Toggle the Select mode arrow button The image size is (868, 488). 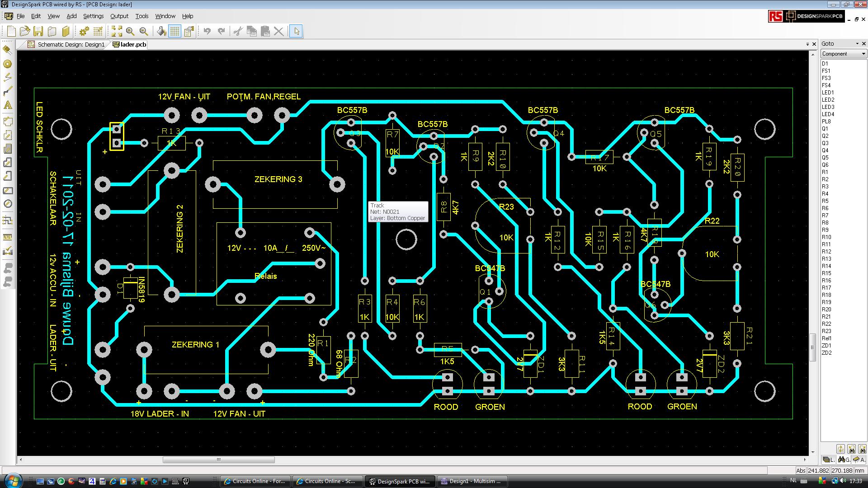(296, 31)
